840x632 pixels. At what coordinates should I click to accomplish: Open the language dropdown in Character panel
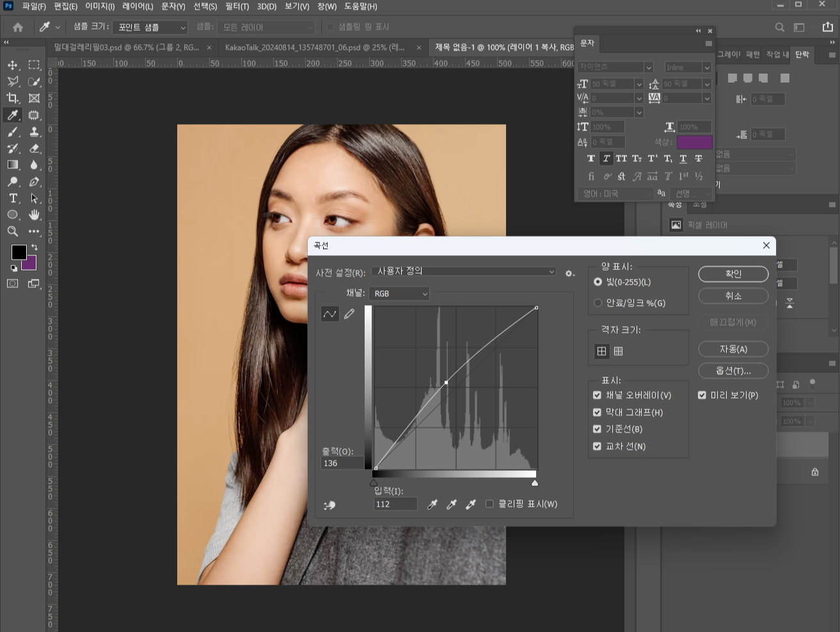615,194
